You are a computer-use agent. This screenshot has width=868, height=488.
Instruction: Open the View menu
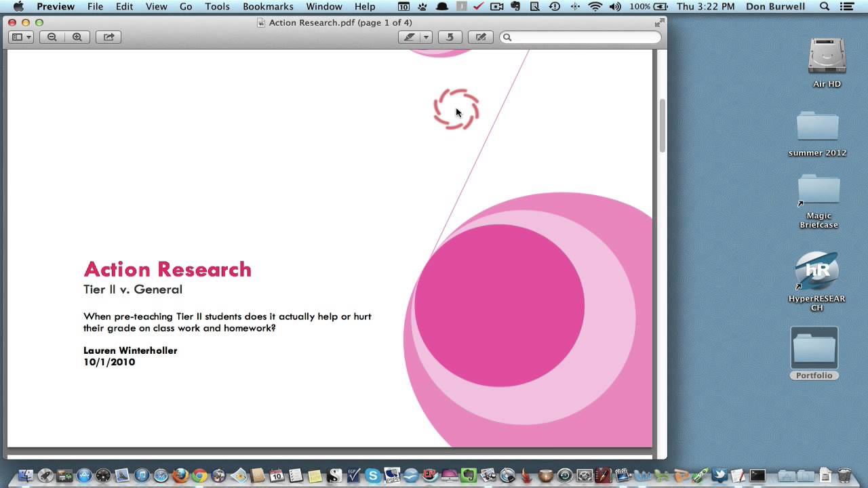[x=156, y=7]
